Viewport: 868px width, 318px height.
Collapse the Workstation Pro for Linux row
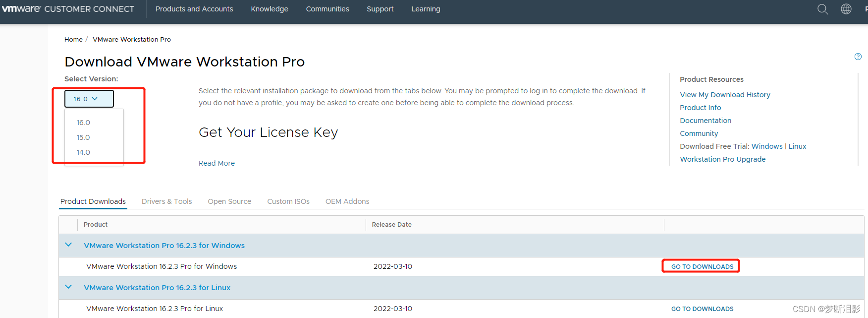coord(68,287)
